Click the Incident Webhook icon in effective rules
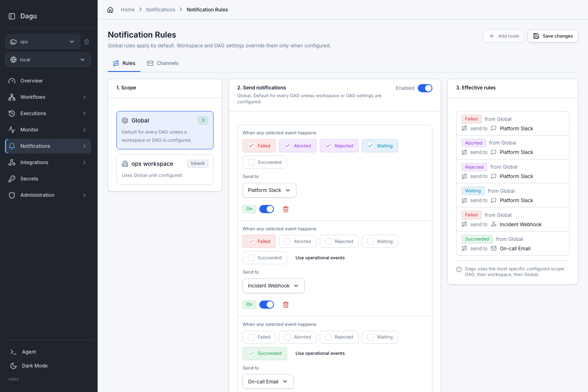 tap(494, 224)
